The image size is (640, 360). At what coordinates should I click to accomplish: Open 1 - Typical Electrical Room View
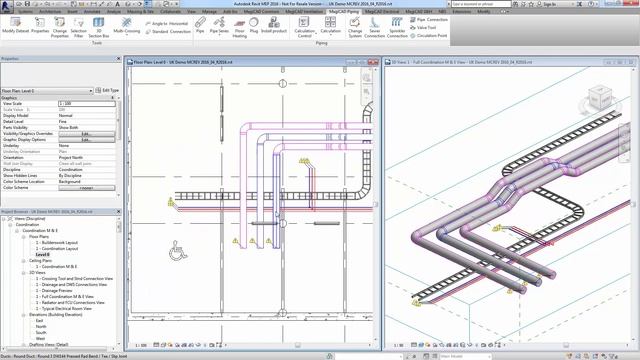click(x=64, y=309)
